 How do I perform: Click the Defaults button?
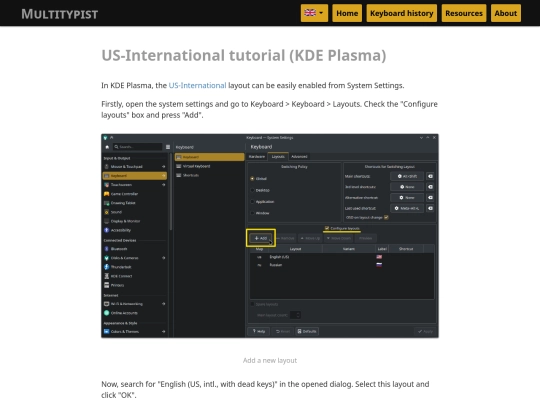[307, 331]
